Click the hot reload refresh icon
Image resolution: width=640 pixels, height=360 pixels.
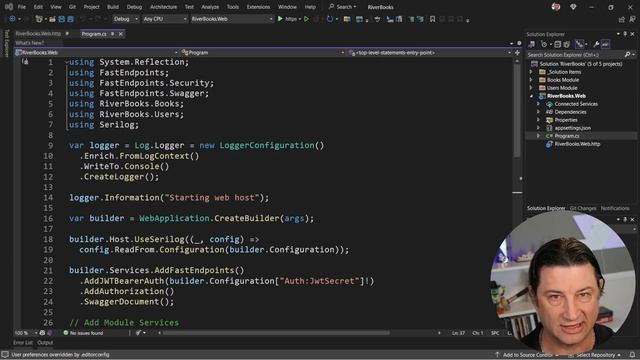point(330,19)
